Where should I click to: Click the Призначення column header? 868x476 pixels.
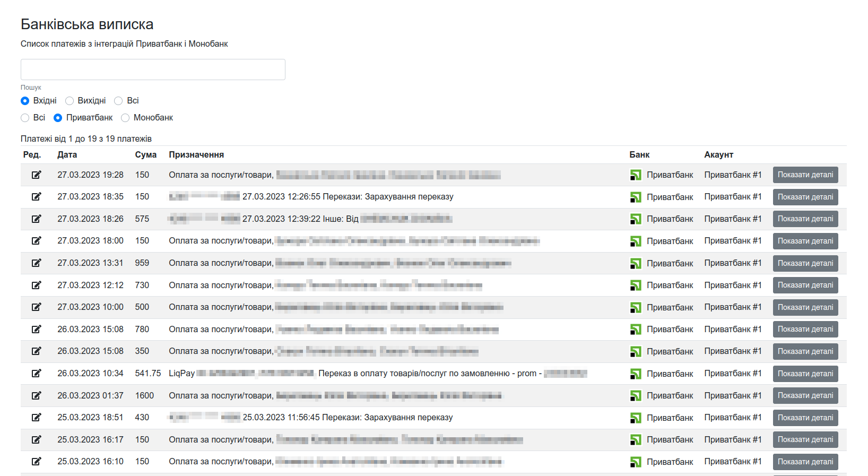click(196, 155)
